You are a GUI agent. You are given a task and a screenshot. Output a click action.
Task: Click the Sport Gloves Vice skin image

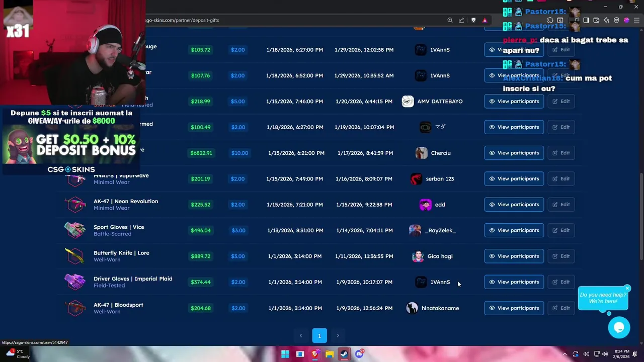pos(75,230)
